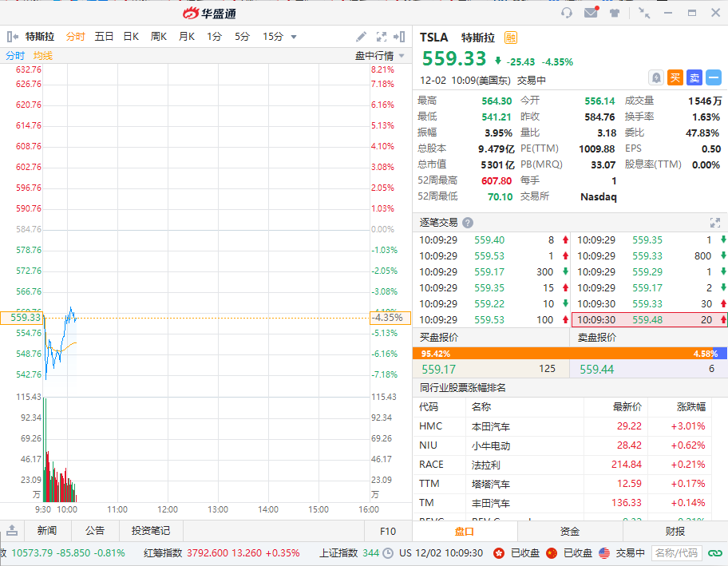Screen dimensions: 728x566
Task: Toggle the 分时 line display
Action: (x=15, y=56)
